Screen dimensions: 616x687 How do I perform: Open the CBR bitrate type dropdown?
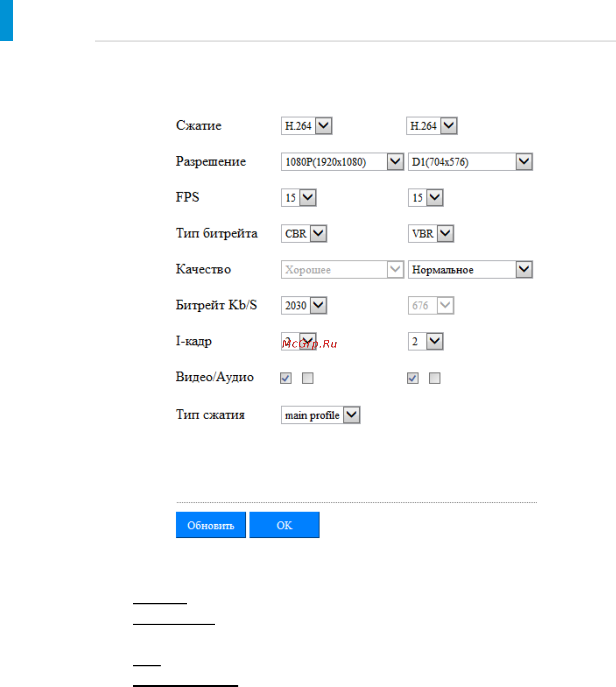[304, 234]
